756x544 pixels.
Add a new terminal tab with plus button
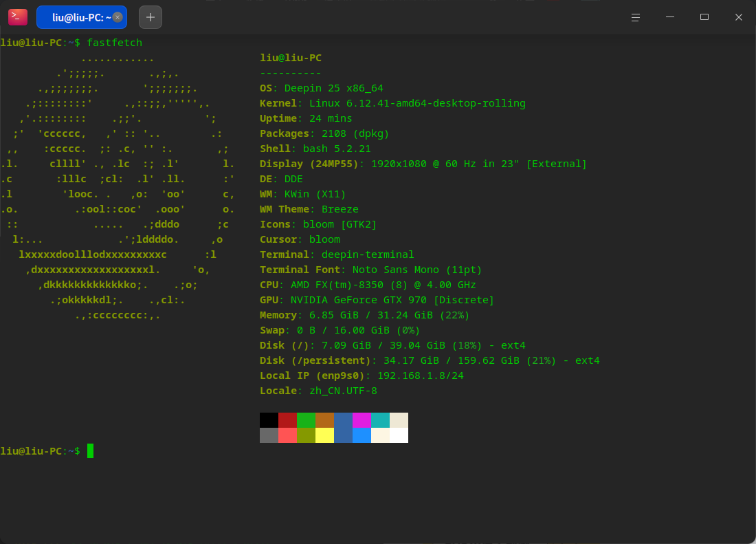pyautogui.click(x=151, y=17)
